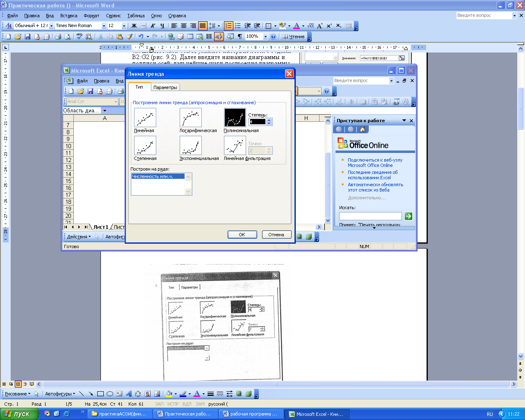Switch to the Тип tab in trendline dialog

139,87
